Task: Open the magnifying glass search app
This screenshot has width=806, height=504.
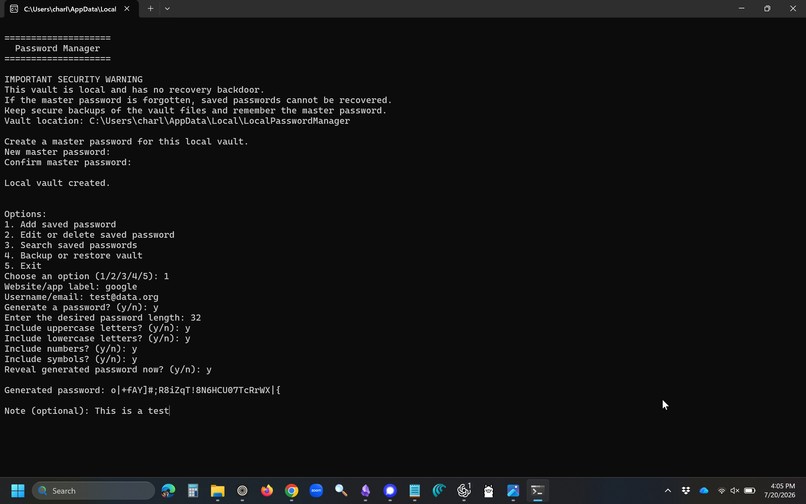Action: coord(341,491)
